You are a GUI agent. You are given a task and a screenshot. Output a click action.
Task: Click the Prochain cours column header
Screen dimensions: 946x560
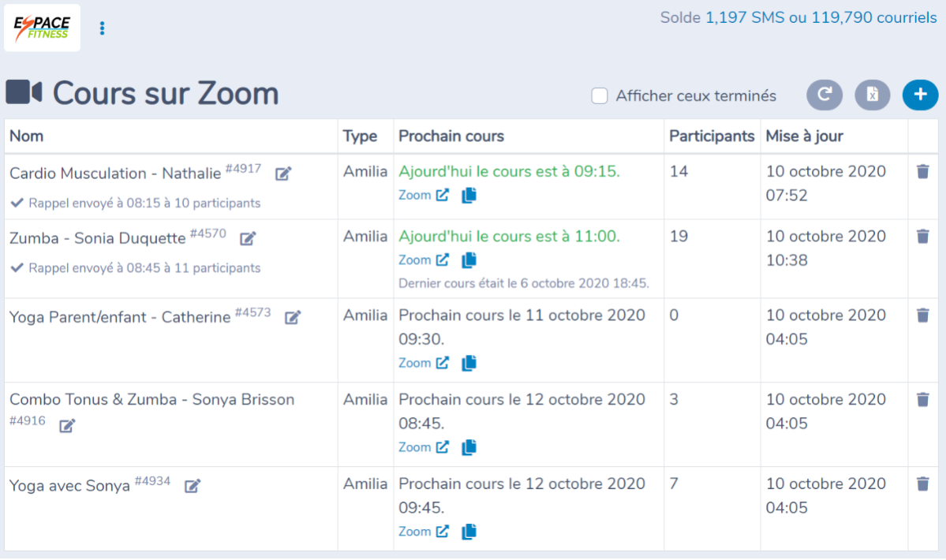point(451,136)
